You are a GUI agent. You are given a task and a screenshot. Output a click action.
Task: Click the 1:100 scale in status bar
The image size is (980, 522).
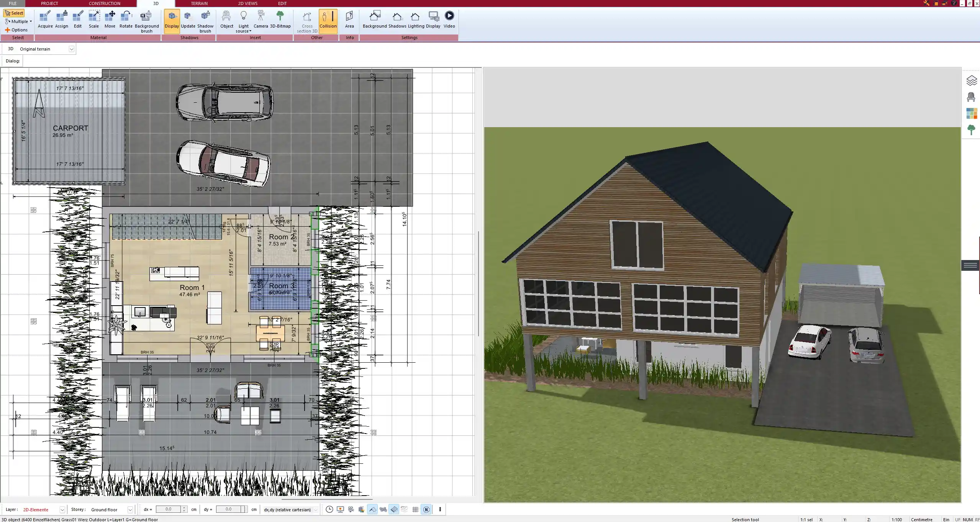[897, 519]
